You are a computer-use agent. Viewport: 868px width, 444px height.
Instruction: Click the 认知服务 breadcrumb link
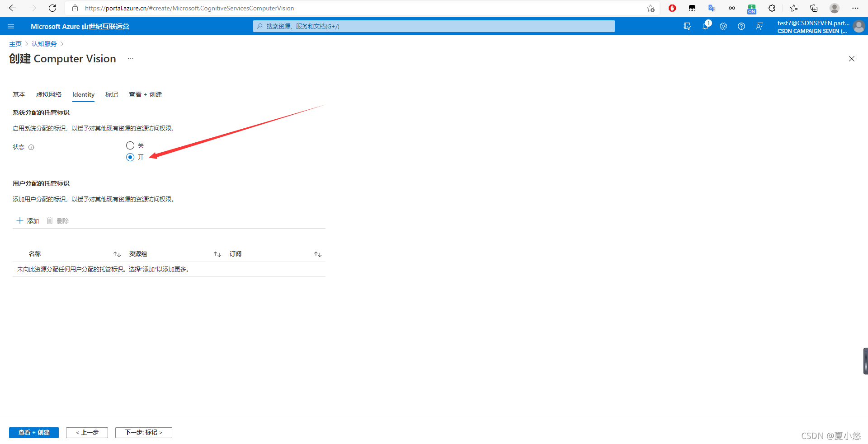pyautogui.click(x=44, y=44)
